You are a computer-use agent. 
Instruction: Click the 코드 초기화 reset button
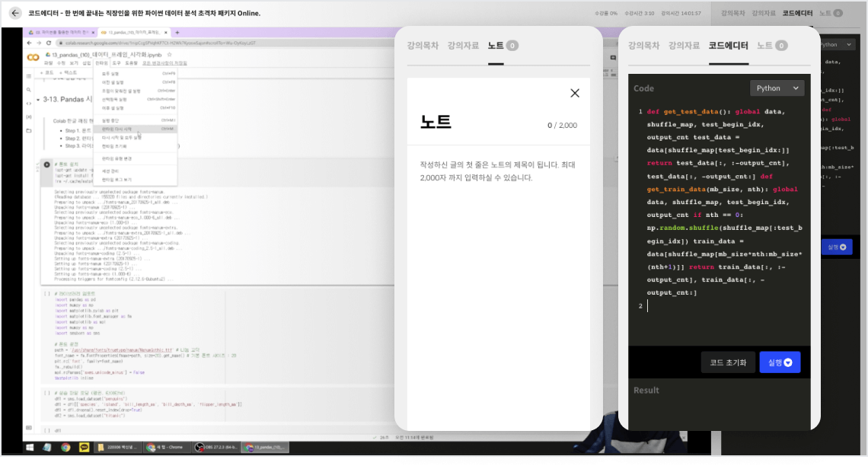[728, 362]
